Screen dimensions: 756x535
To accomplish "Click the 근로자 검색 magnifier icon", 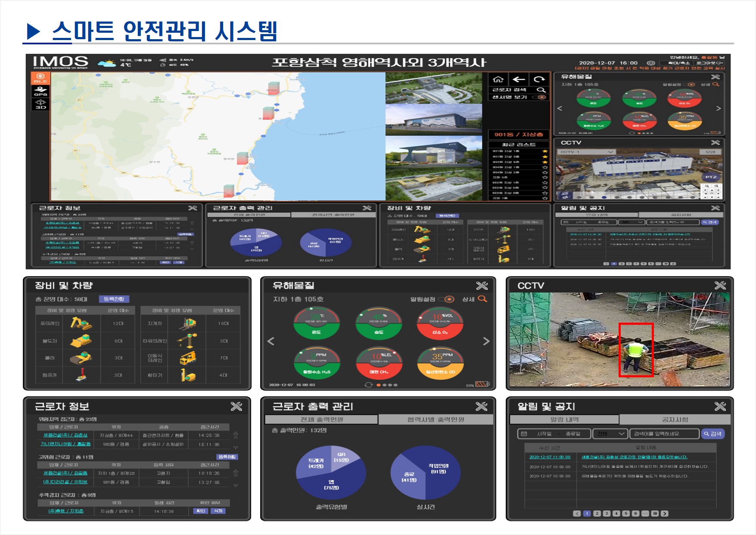I will pos(541,90).
